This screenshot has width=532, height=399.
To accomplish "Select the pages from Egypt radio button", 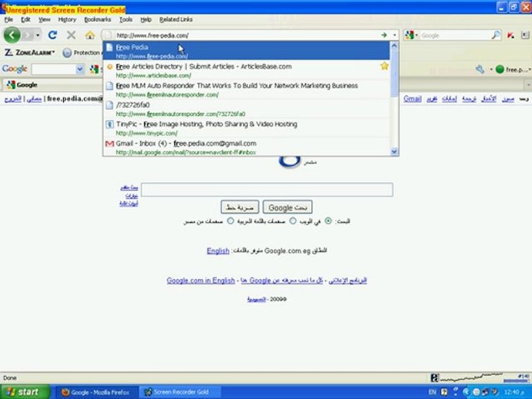I will point(231,221).
